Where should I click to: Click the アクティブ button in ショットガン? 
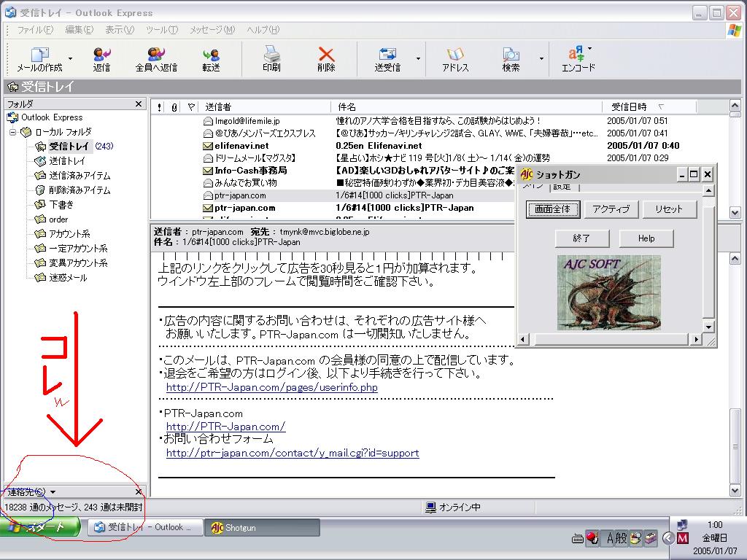tap(611, 209)
